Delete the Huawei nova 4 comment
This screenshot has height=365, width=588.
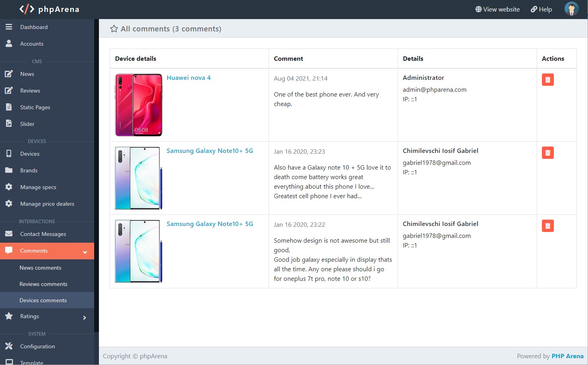tap(547, 80)
